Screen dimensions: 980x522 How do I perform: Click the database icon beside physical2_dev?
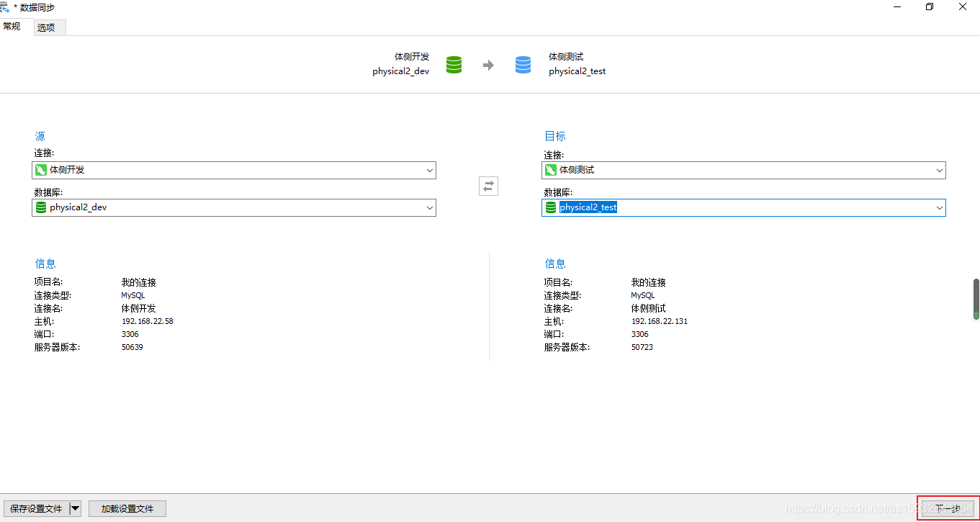click(x=41, y=207)
